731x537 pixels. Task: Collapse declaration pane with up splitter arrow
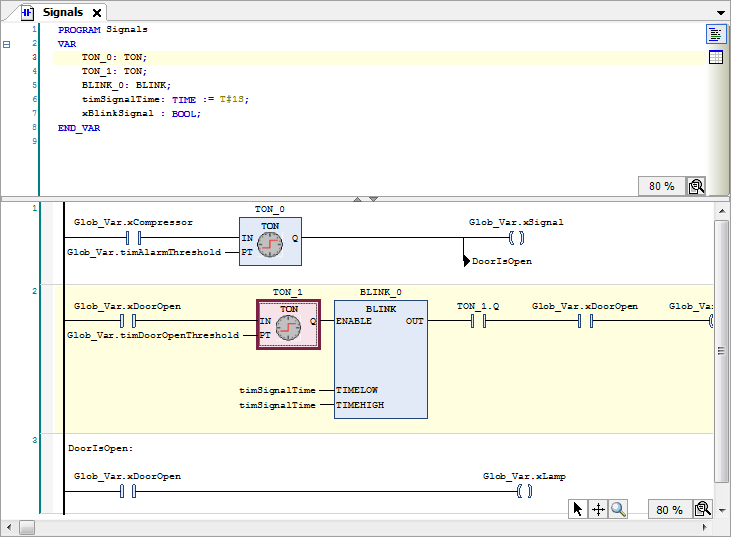tap(358, 199)
